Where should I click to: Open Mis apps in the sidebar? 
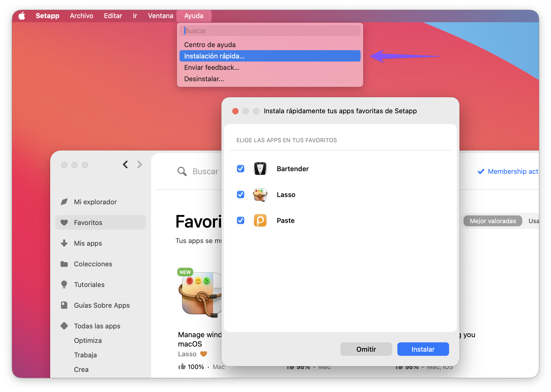(x=101, y=243)
